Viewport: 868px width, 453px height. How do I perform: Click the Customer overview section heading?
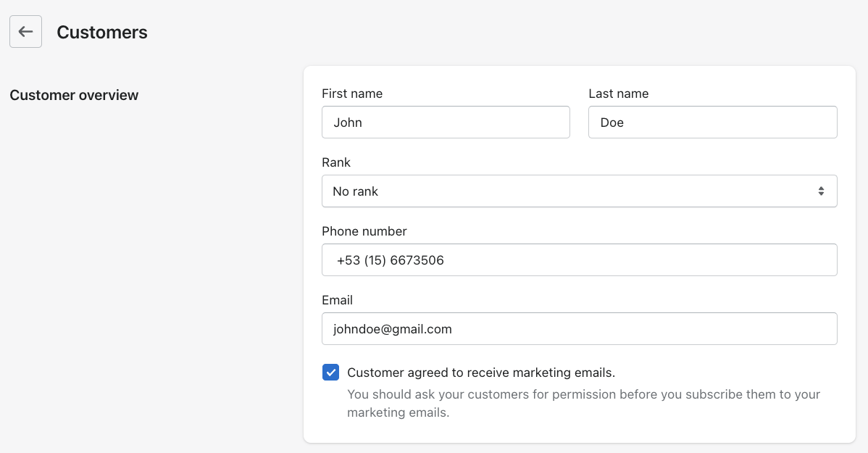pos(74,95)
